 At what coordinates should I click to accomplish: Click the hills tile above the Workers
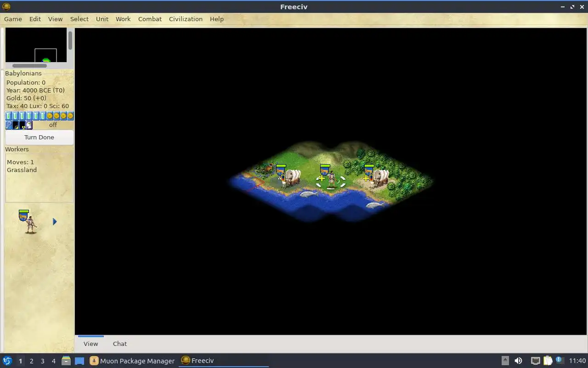click(331, 158)
